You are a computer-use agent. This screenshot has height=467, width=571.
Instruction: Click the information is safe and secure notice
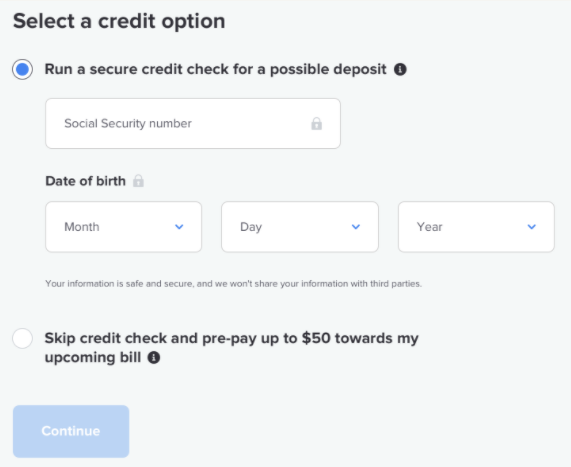[233, 283]
